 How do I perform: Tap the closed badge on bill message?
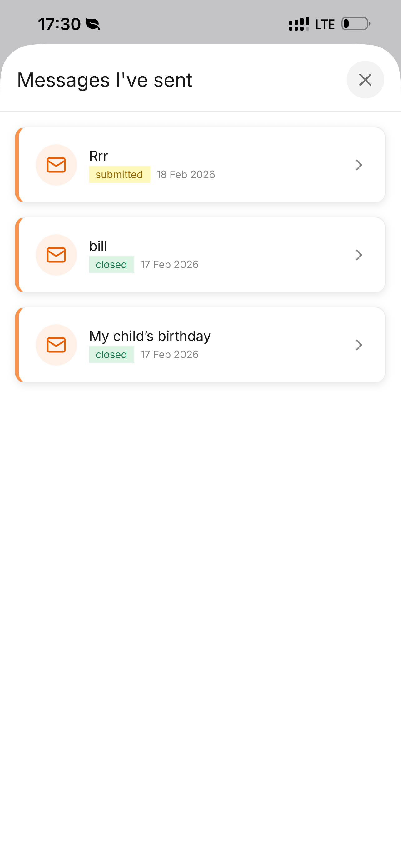(x=111, y=265)
